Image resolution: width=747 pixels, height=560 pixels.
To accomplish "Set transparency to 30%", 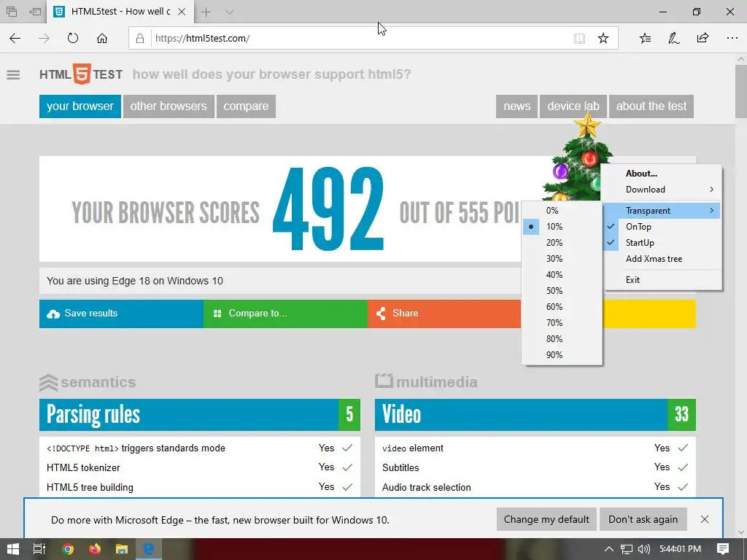I will click(x=562, y=259).
